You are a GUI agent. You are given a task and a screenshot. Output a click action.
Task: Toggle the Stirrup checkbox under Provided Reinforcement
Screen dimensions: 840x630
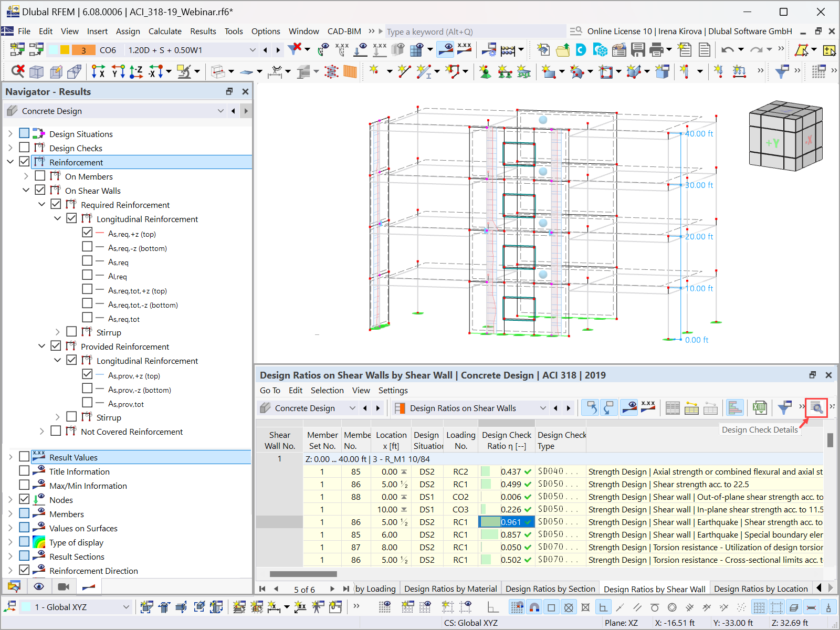tap(71, 417)
